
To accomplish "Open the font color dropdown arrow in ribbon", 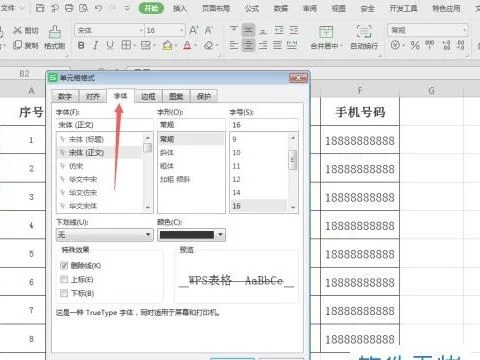I will [x=196, y=45].
